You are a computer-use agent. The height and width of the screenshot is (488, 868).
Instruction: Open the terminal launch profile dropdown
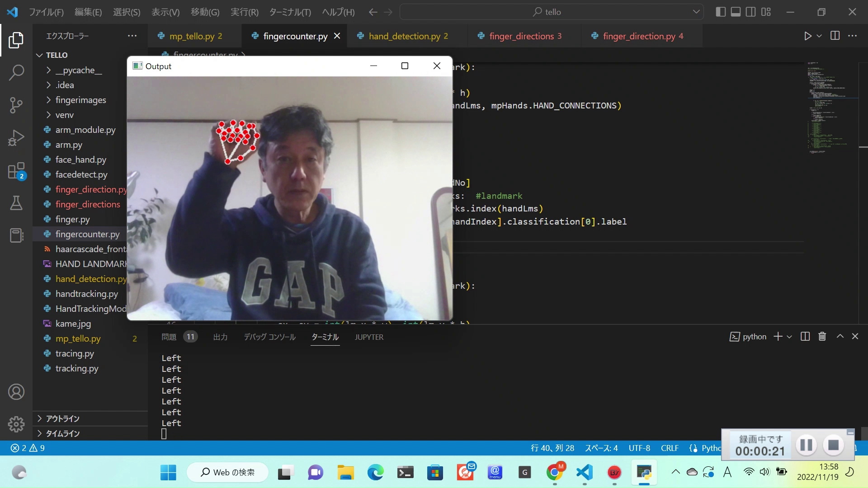(789, 337)
